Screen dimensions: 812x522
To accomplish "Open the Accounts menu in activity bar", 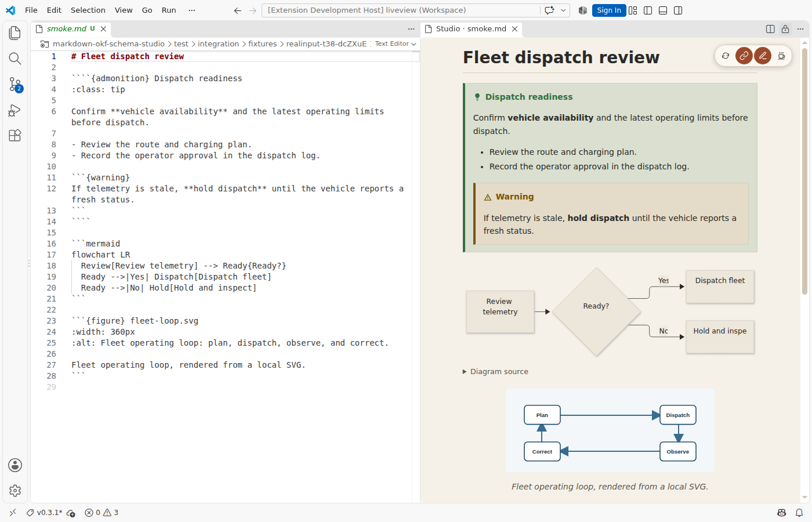I will [15, 465].
